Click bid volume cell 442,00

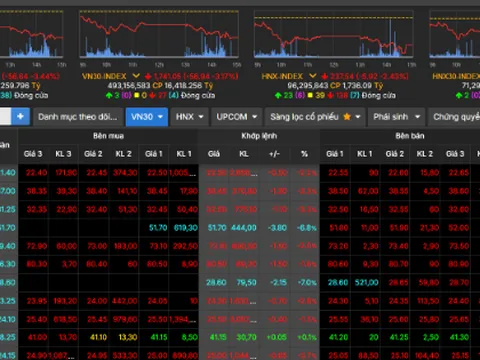(x=124, y=301)
